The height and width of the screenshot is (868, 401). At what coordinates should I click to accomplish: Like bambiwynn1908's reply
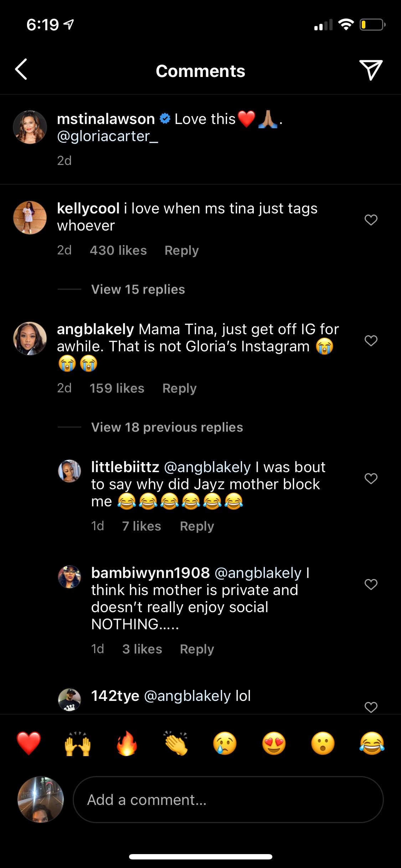[x=371, y=584]
